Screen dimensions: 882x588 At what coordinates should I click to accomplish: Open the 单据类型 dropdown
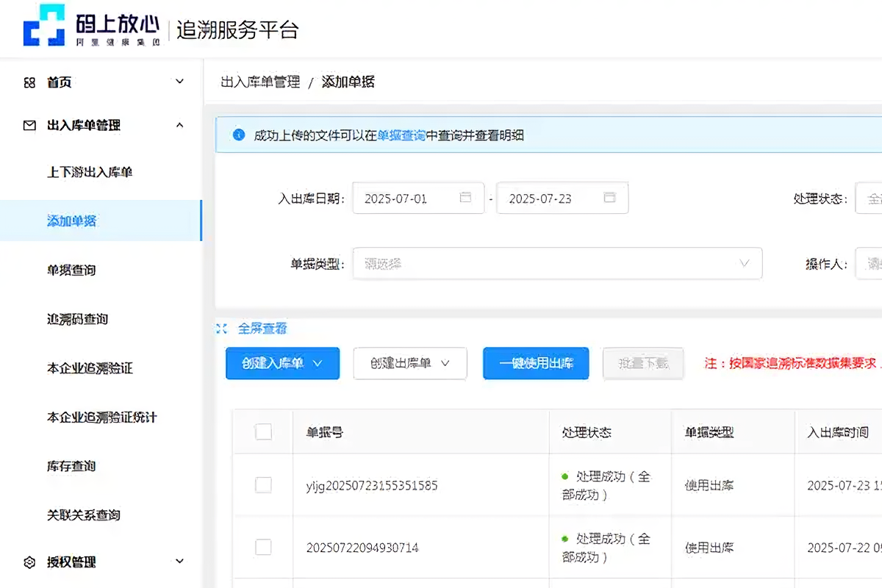(x=555, y=263)
